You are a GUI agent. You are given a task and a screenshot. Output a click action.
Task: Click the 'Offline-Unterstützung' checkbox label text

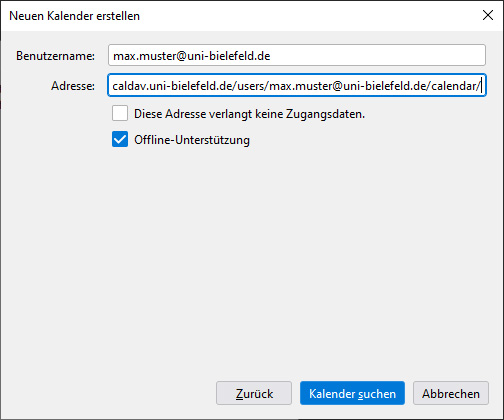click(x=192, y=140)
